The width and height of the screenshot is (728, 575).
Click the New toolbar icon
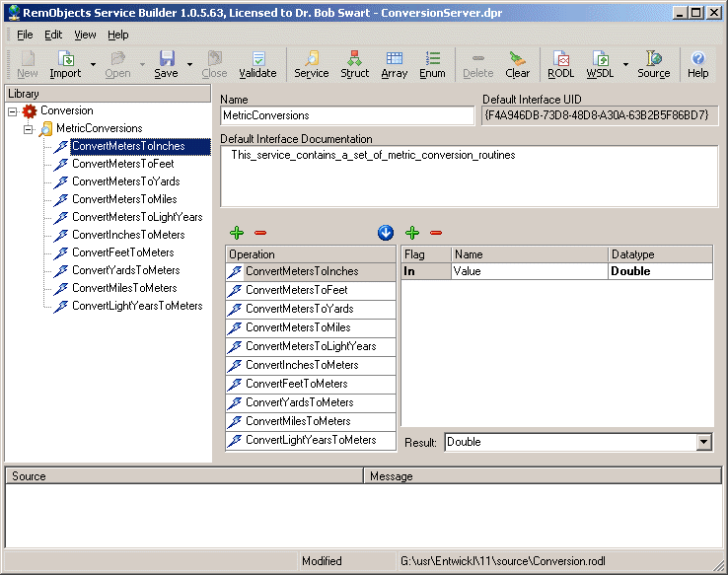(x=28, y=64)
